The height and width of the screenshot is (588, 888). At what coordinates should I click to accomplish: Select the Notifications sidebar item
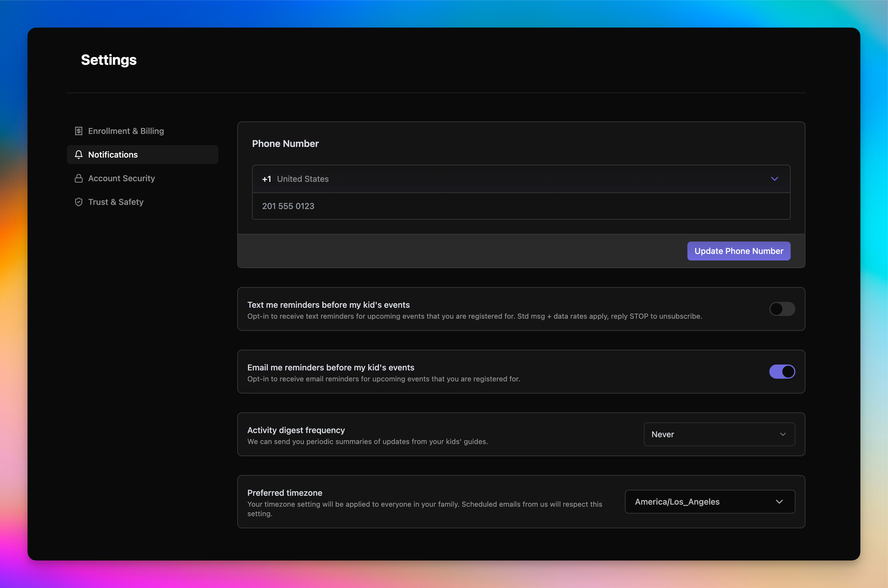point(113,155)
